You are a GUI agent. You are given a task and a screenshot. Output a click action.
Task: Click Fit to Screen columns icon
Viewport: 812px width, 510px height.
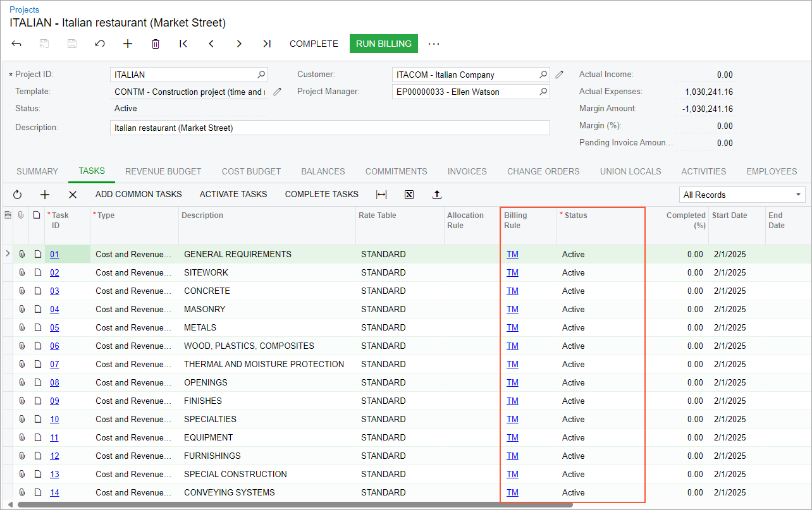coord(381,195)
